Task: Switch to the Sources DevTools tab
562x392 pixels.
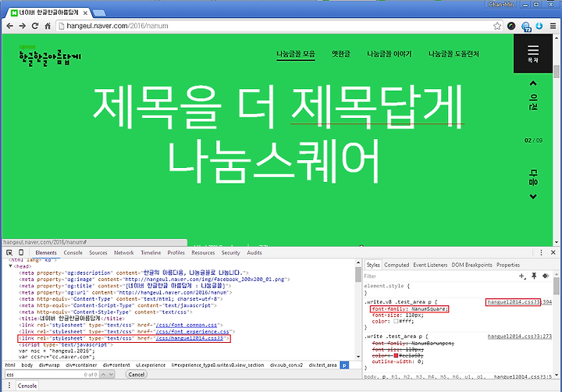Action: [98, 253]
